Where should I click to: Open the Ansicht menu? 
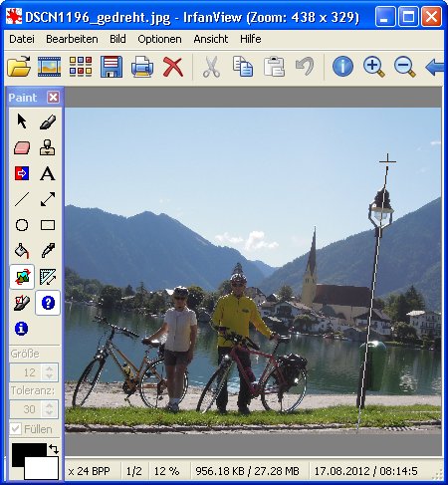point(211,39)
